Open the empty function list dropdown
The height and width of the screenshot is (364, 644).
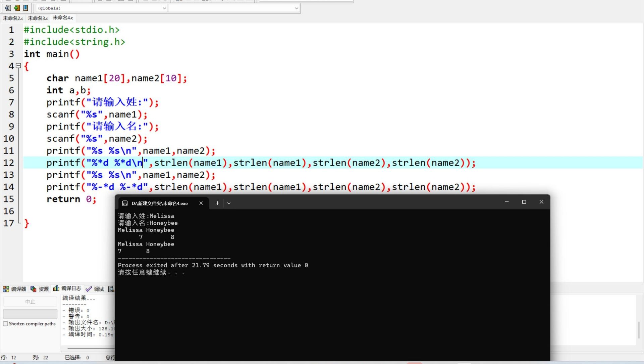click(234, 8)
